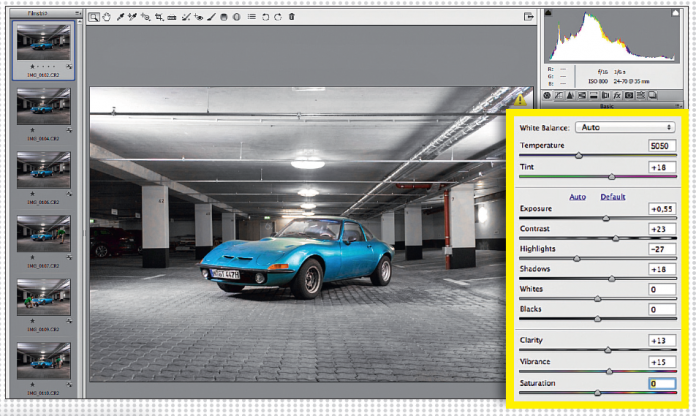Click the Default tone link
The height and width of the screenshot is (416, 696).
[612, 196]
